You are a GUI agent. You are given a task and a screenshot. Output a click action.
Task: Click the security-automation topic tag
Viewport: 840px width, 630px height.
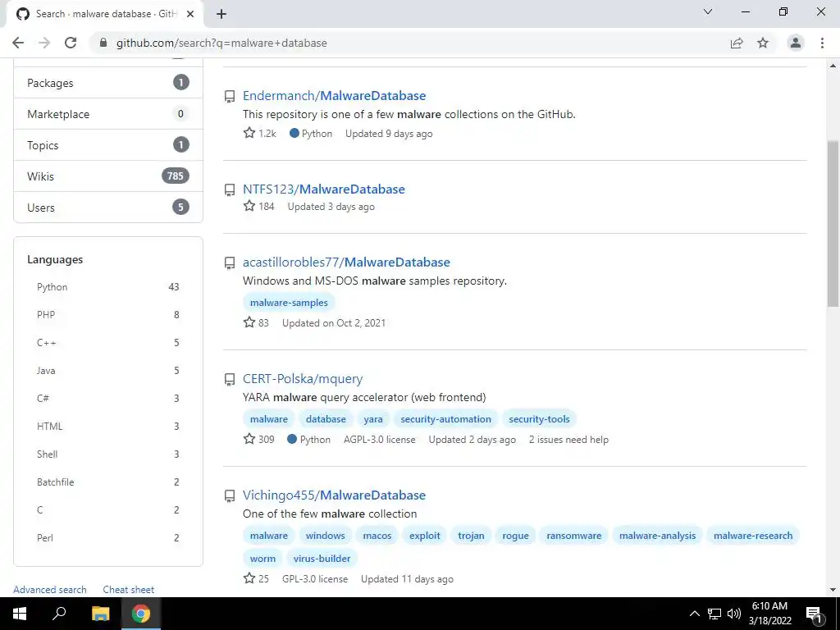pyautogui.click(x=445, y=419)
